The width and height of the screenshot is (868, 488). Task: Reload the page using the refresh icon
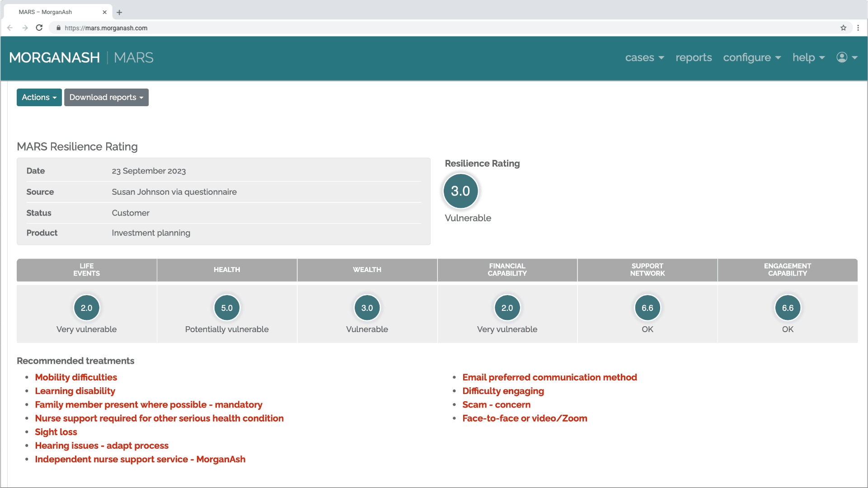39,28
